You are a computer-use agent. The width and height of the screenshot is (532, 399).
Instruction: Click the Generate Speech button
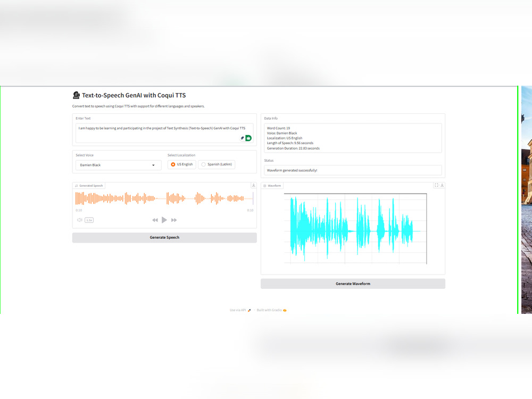[164, 237]
